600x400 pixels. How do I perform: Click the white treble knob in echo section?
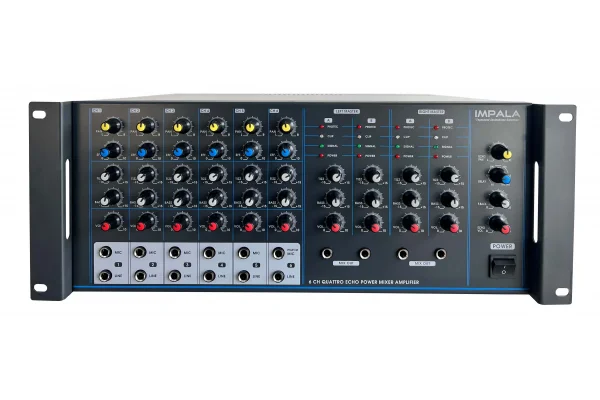(x=499, y=200)
